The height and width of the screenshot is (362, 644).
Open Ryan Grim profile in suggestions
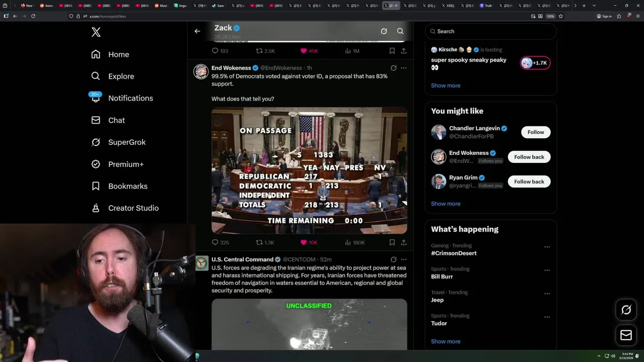(x=463, y=177)
